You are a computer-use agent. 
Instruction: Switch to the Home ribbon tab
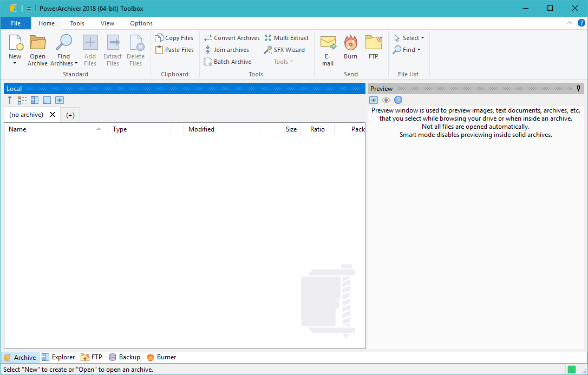coord(47,23)
